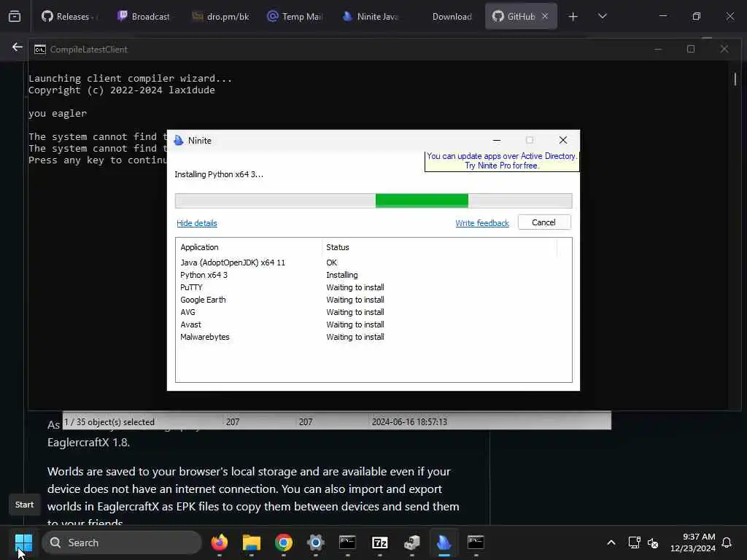
Task: Go back with the browser back arrow
Action: [x=18, y=47]
